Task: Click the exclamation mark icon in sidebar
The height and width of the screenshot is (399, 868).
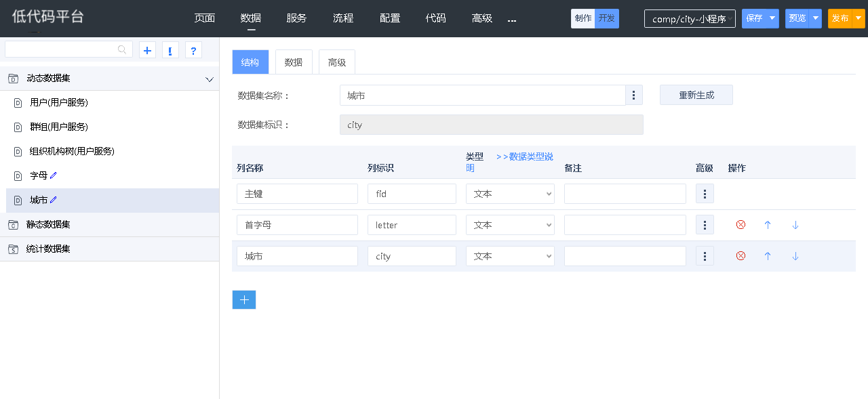Action: (170, 50)
